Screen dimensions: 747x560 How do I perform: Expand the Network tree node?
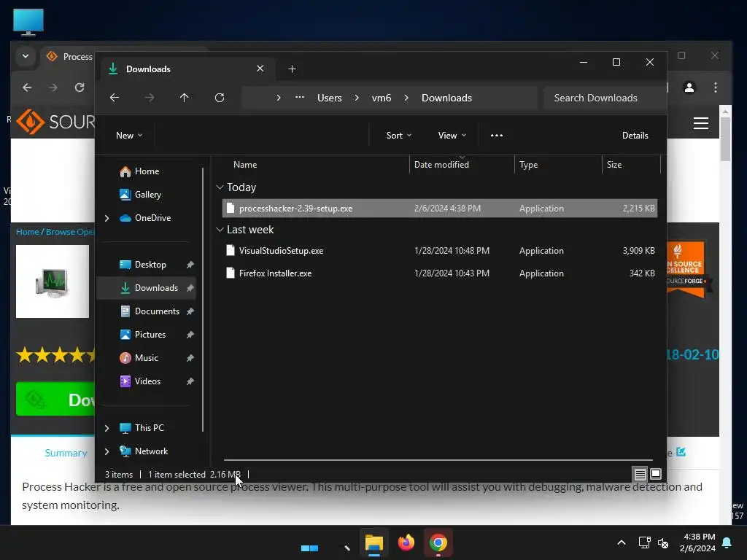107,451
